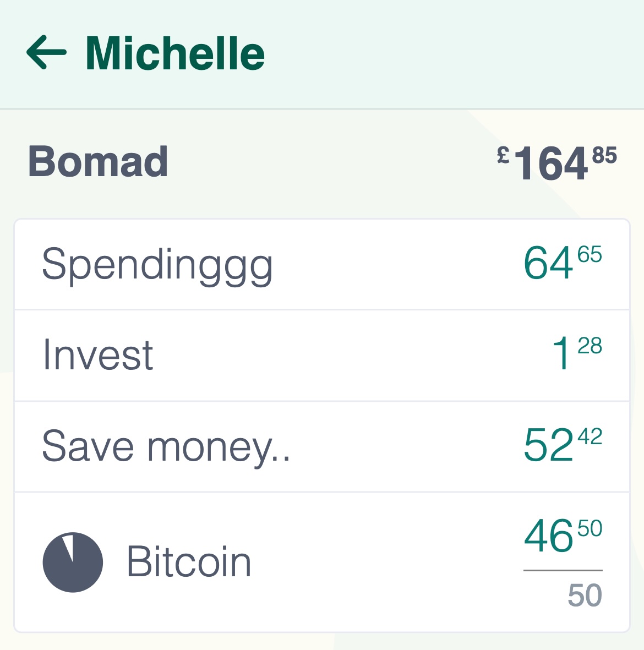Open the Bitcoin goal row
The width and height of the screenshot is (644, 650).
[322, 562]
